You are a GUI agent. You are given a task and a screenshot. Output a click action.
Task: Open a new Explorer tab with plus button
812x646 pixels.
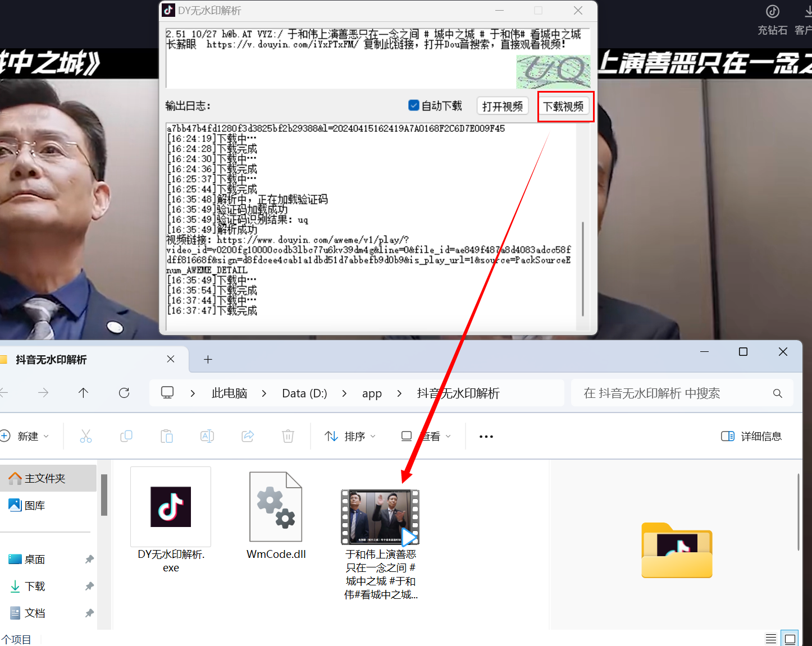coord(208,359)
